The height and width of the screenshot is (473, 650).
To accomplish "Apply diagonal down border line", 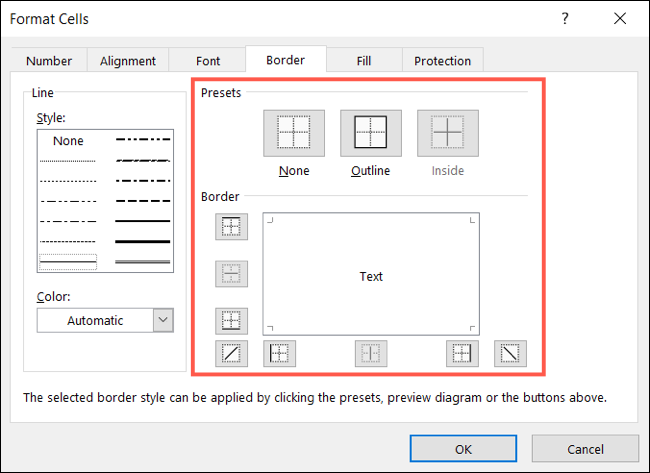I will coord(511,353).
